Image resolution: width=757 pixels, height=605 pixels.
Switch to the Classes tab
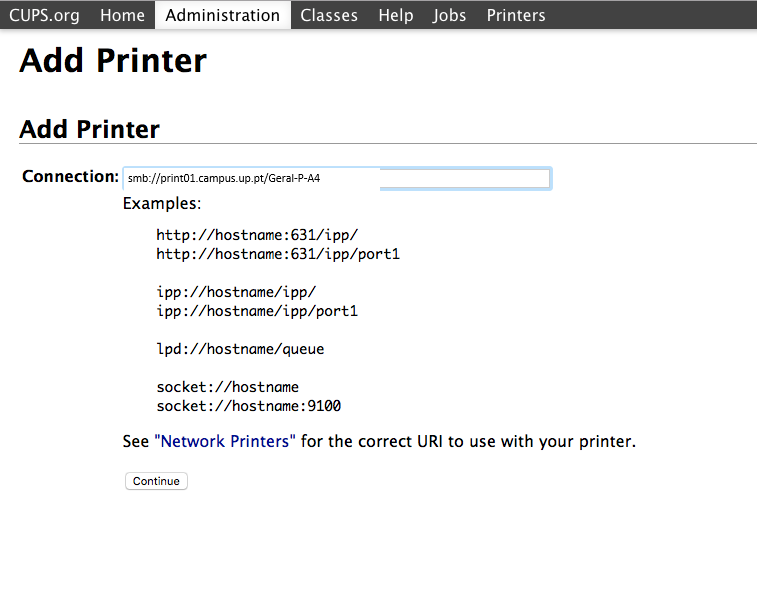329,15
